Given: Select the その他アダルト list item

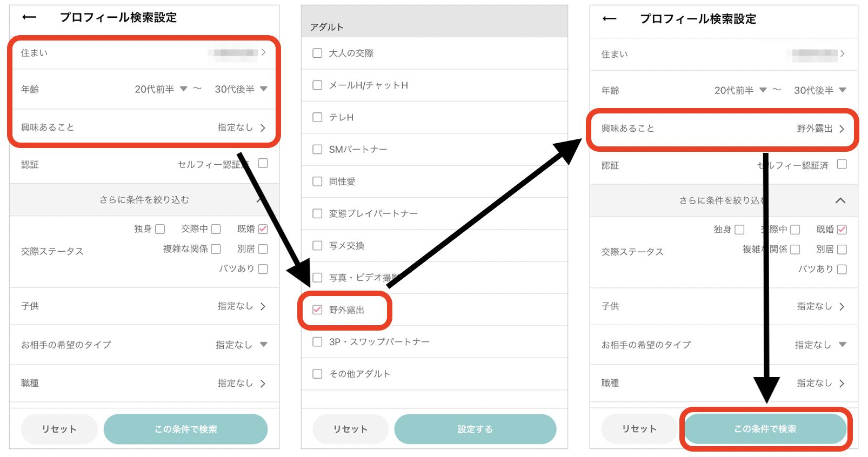Looking at the screenshot, I should tap(359, 374).
